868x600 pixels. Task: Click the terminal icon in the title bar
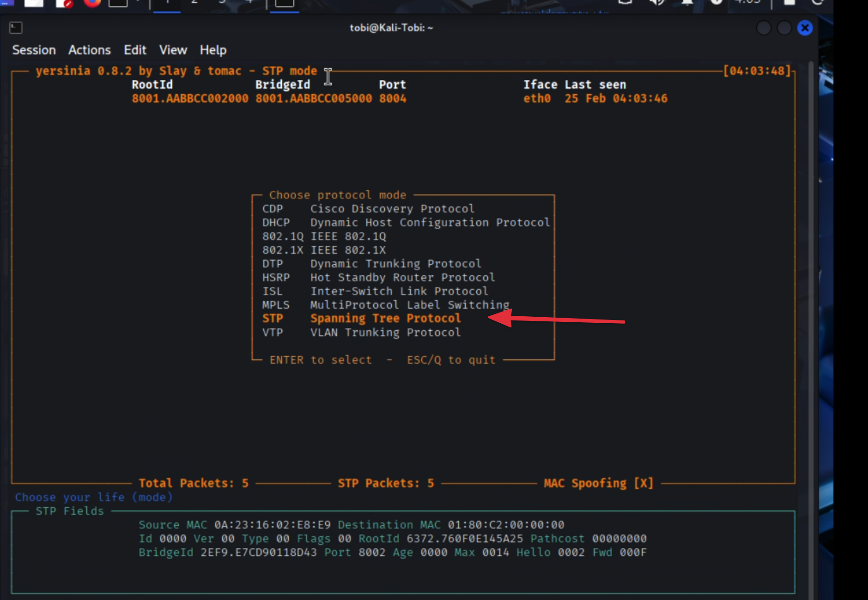16,28
